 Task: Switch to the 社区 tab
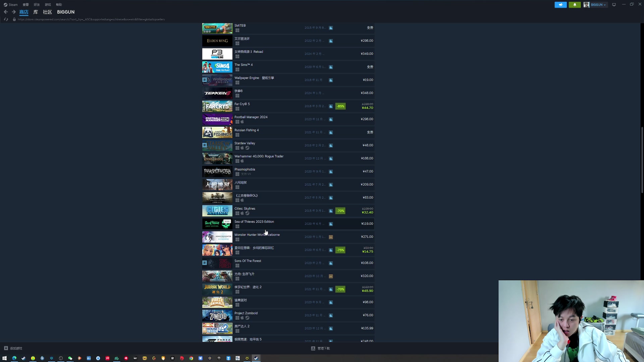coord(47,12)
